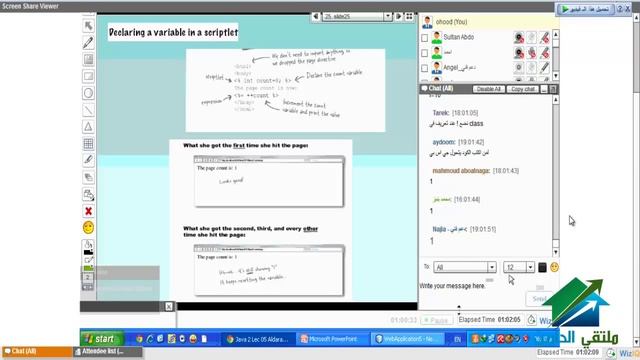Select the pointer arrow tool
The image size is (640, 360).
tap(88, 26)
